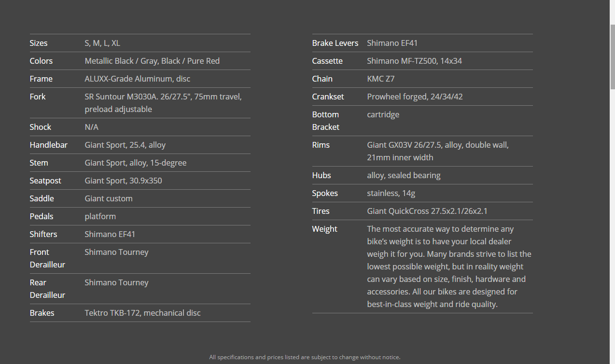This screenshot has width=615, height=364.
Task: Select the 'KMC Z7' chain value
Action: click(381, 79)
